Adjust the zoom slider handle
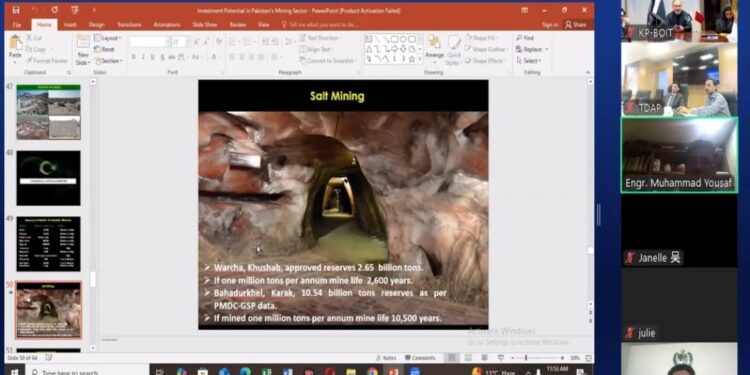Image resolution: width=750 pixels, height=375 pixels. [526, 358]
